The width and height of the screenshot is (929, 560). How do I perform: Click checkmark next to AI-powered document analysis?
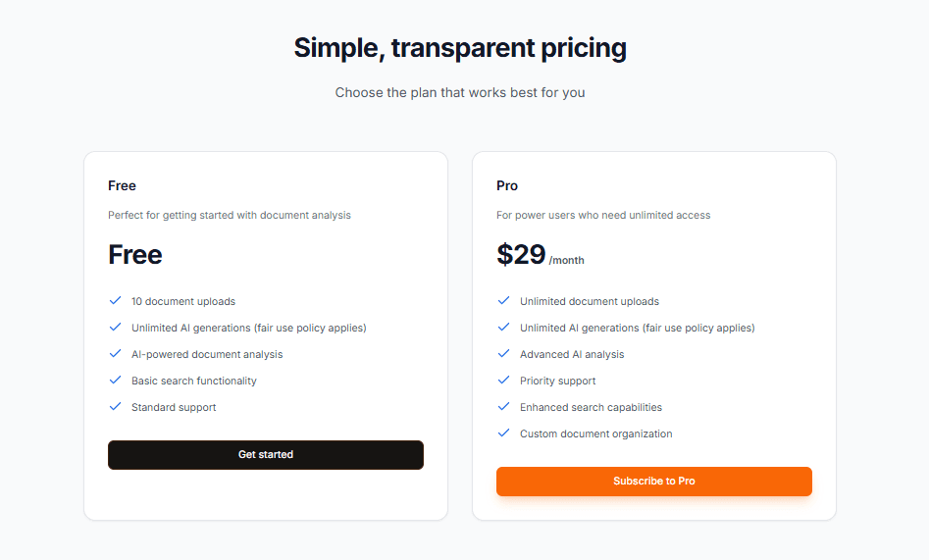[115, 354]
